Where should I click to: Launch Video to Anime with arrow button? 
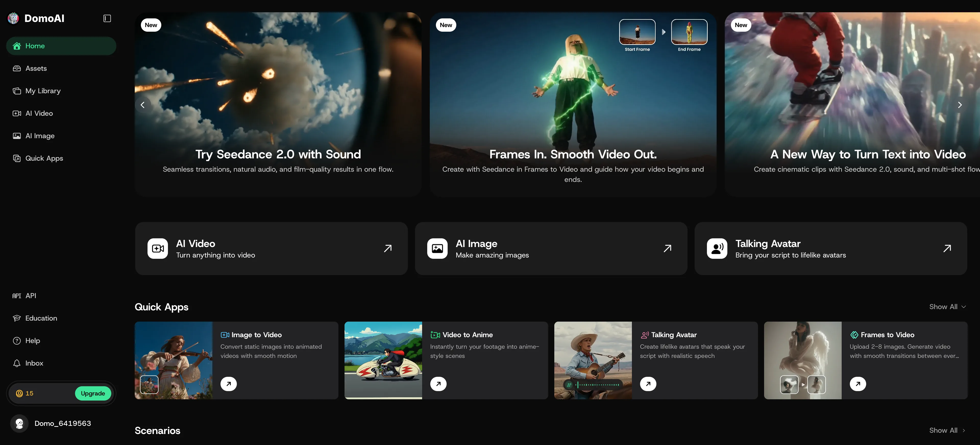(x=438, y=384)
